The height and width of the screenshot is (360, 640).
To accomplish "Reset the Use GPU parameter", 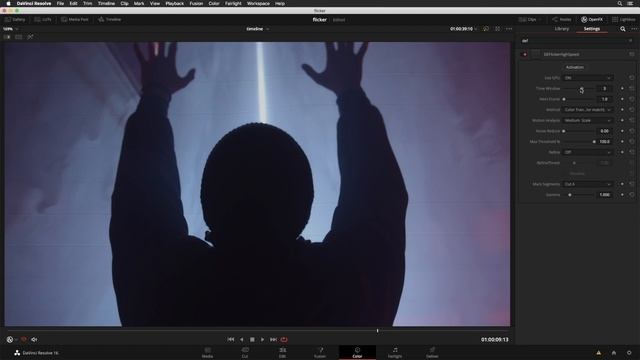I will pyautogui.click(x=632, y=78).
